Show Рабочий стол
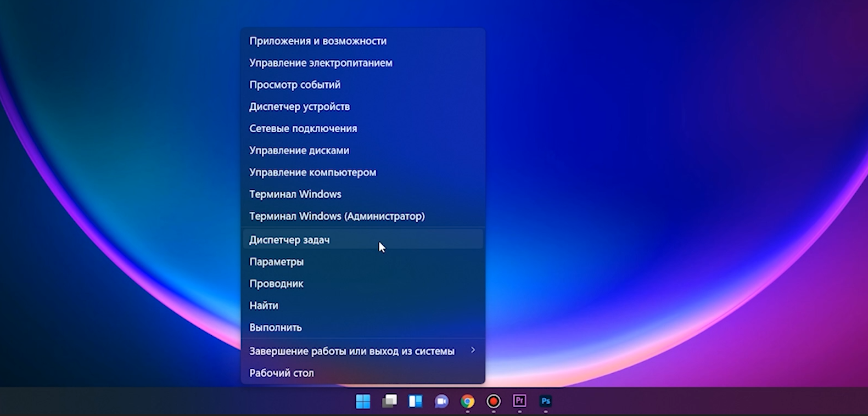The image size is (868, 416). (x=363, y=373)
